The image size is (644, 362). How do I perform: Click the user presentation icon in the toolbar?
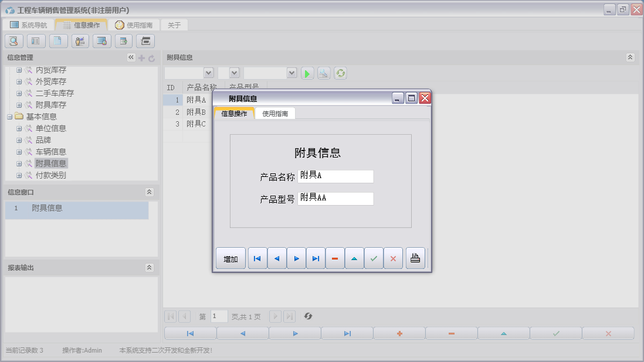[x=80, y=41]
